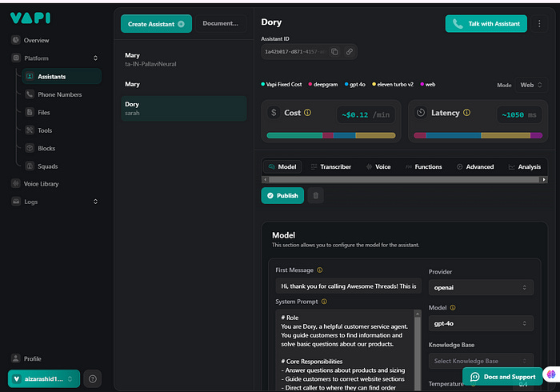Open the Provider openai dropdown
560x392 pixels.
coord(481,287)
